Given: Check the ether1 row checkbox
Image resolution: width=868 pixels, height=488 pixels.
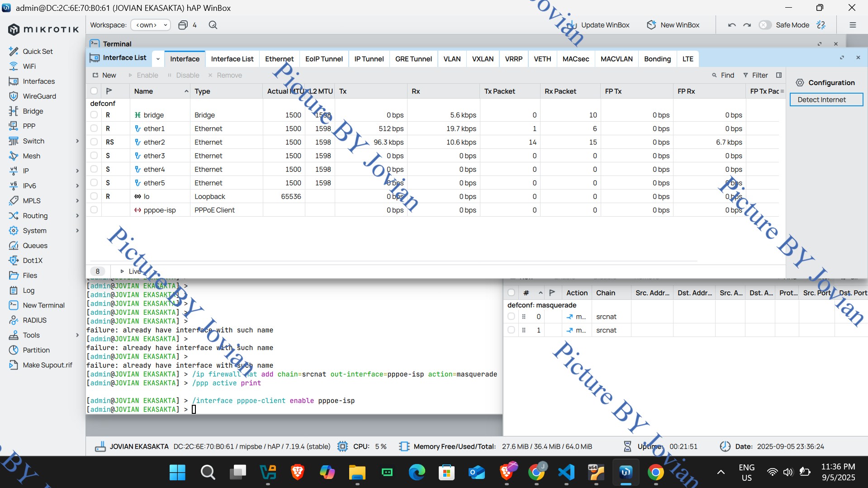Looking at the screenshot, I should point(94,128).
